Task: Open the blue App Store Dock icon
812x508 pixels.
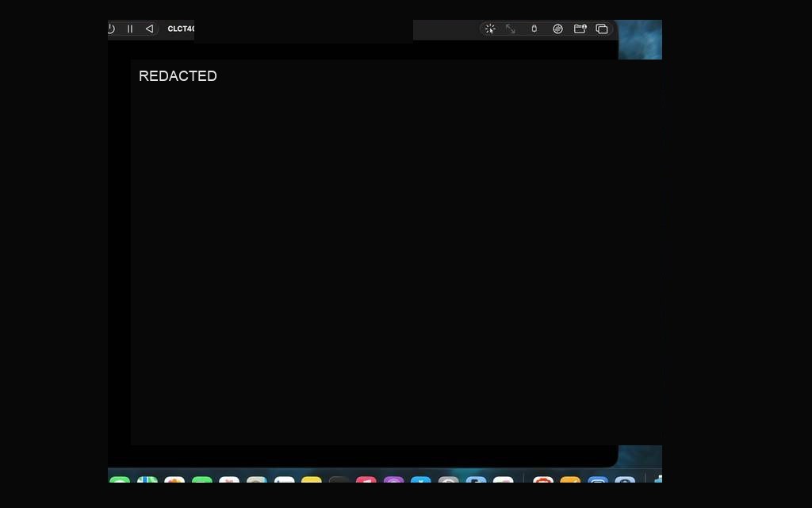Action: point(421,479)
